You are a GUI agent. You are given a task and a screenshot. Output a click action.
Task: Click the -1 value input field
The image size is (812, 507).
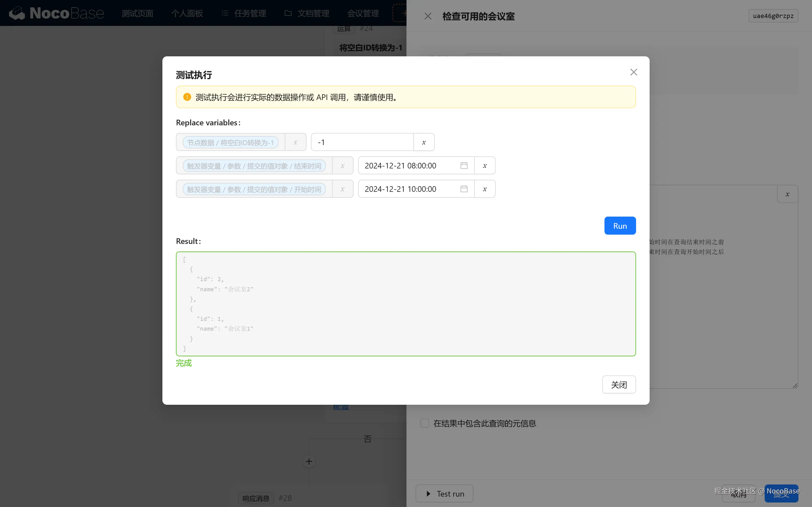pos(362,142)
